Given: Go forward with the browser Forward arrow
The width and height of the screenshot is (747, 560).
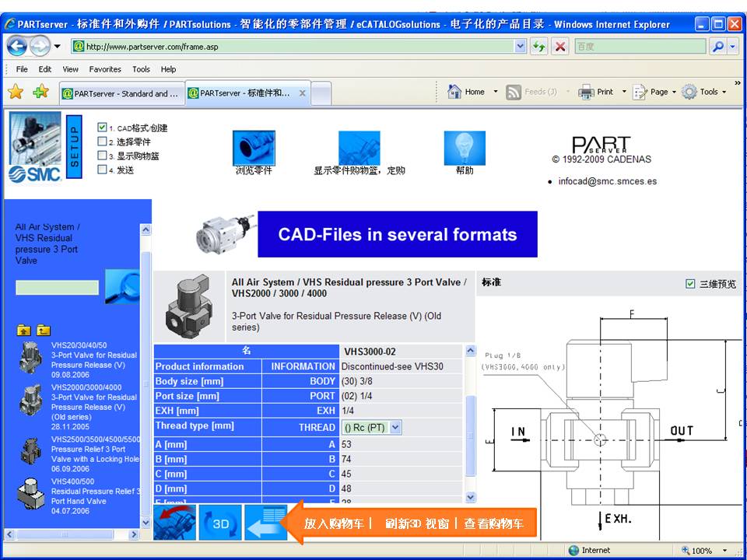Looking at the screenshot, I should [x=39, y=47].
